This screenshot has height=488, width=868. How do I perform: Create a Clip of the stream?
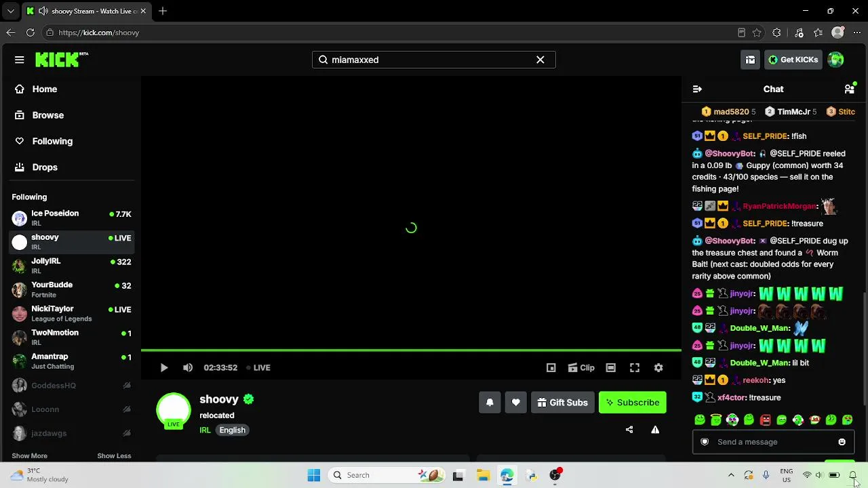(x=581, y=367)
